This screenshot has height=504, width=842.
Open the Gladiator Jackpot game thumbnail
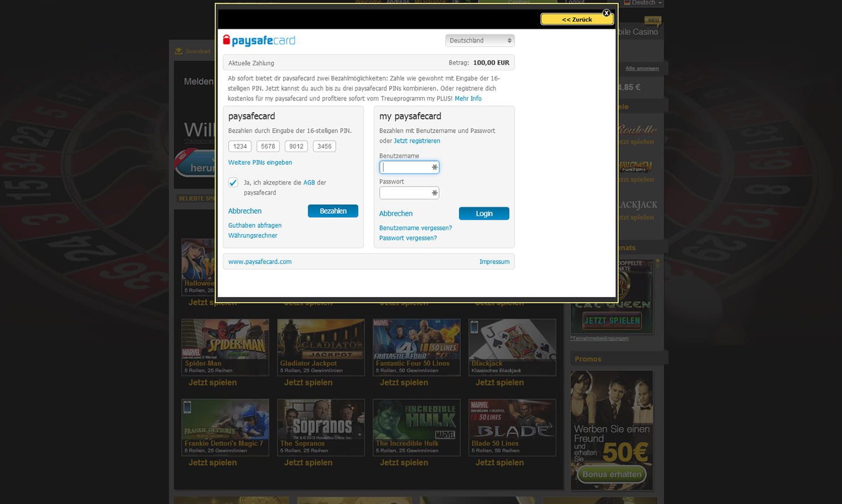tap(321, 347)
